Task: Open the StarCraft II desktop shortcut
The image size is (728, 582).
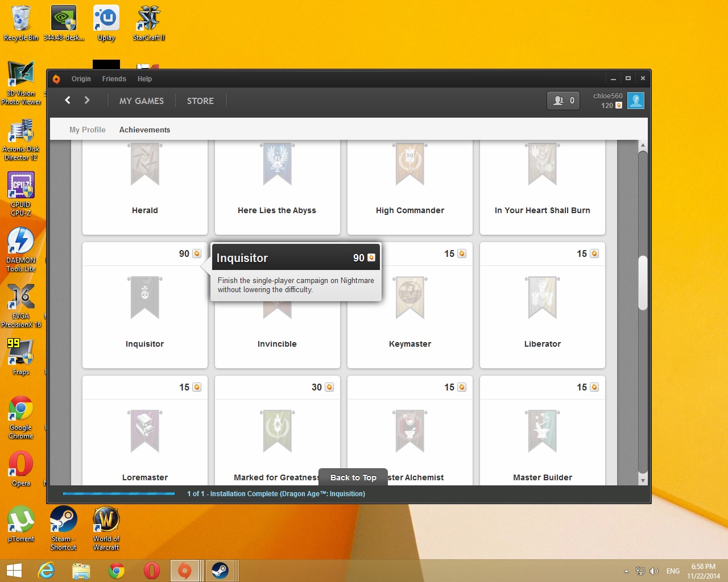Action: (149, 23)
